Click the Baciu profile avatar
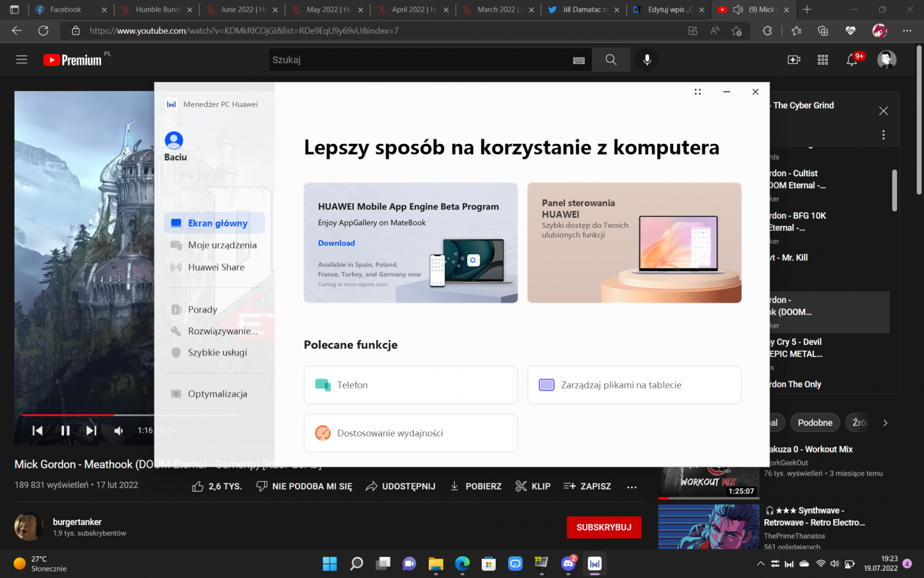 [x=174, y=140]
